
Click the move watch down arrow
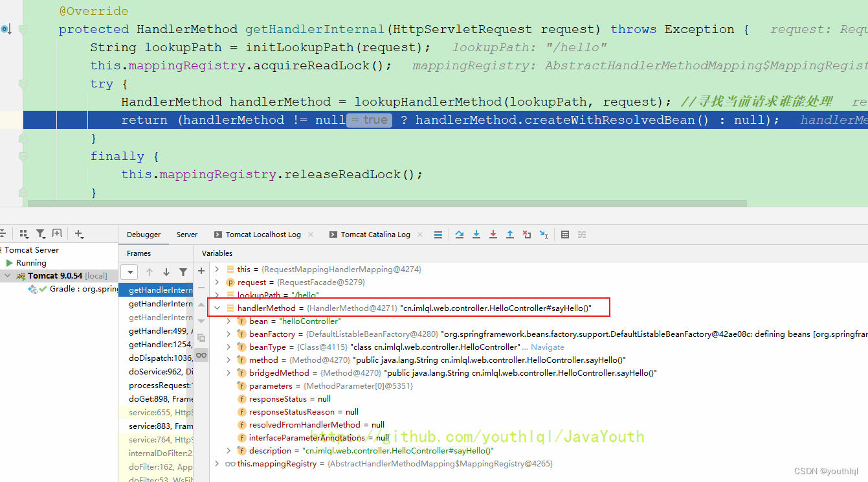201,321
